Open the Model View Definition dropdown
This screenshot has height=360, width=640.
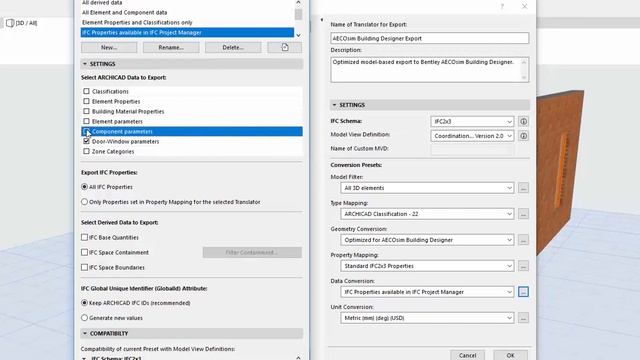pyautogui.click(x=472, y=136)
